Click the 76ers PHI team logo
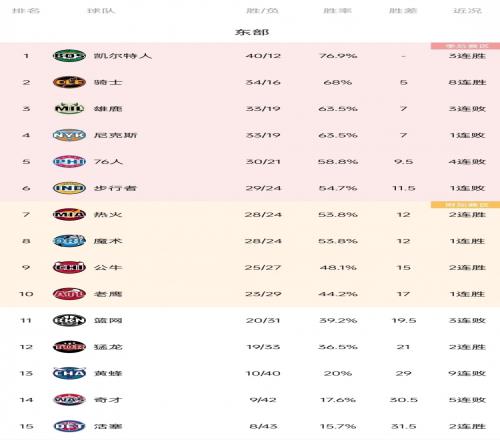This screenshot has height=440, width=500. (69, 161)
